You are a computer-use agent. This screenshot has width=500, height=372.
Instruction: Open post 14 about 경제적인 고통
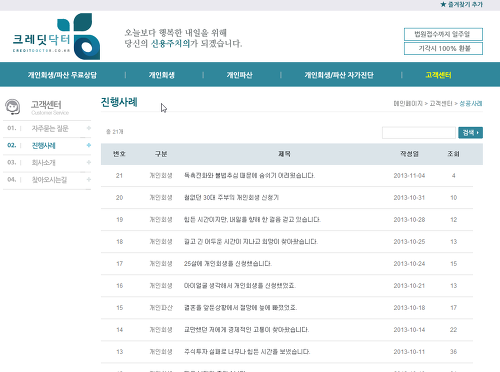[x=247, y=330]
